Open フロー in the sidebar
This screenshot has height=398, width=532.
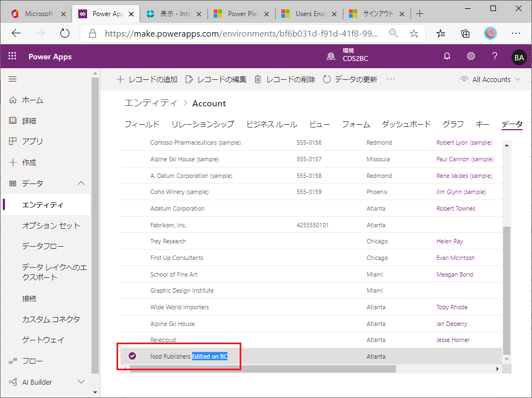33,361
